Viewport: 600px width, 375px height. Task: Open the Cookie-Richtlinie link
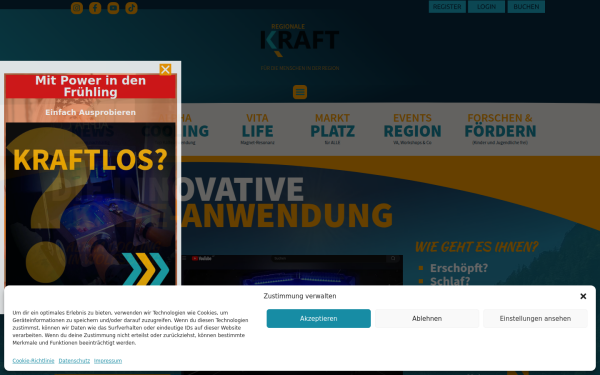33,360
